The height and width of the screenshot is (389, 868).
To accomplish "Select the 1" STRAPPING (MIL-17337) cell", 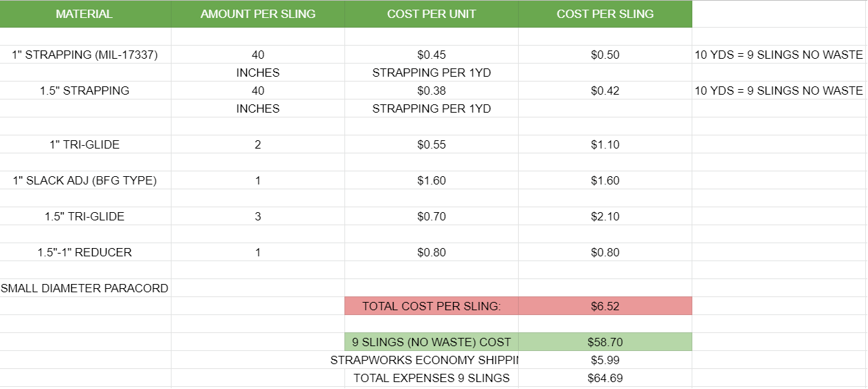I will [x=84, y=55].
